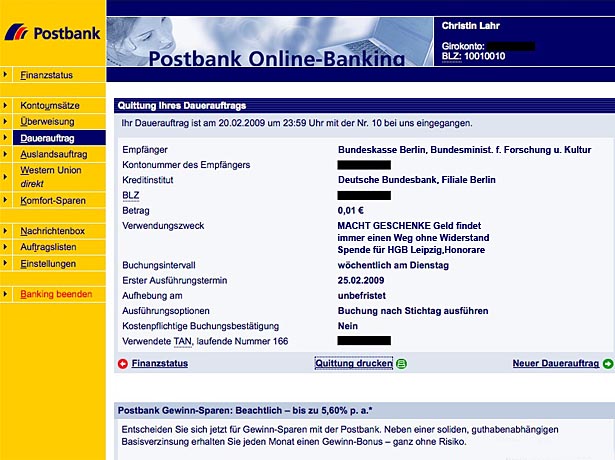This screenshot has width=615, height=460.
Task: Click the green arrow icon beside Neuer Dauerauftrag
Action: click(607, 364)
